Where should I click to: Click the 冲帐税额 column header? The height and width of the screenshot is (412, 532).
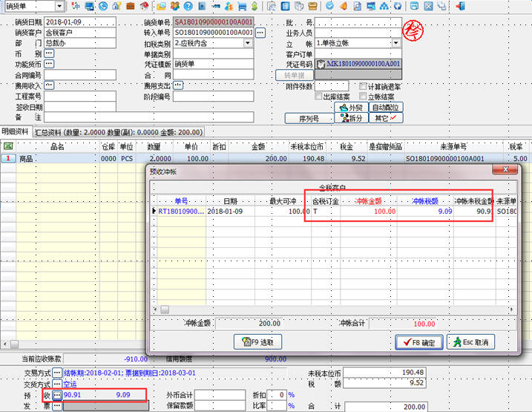[x=425, y=201]
